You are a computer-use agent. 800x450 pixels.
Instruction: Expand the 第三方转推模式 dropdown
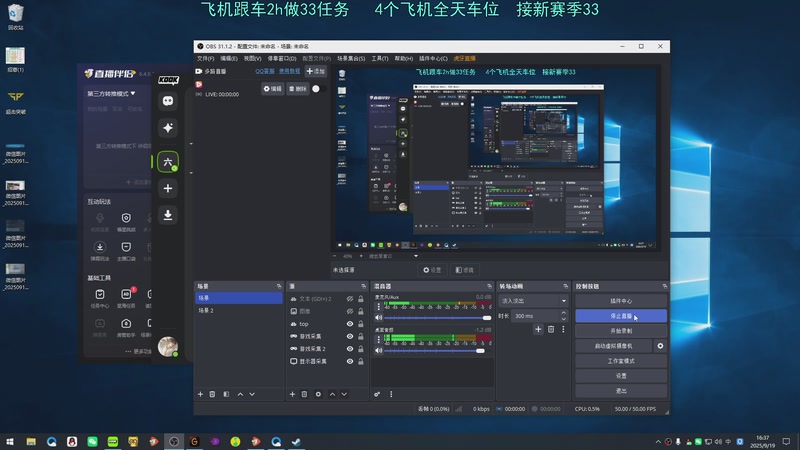pyautogui.click(x=111, y=94)
